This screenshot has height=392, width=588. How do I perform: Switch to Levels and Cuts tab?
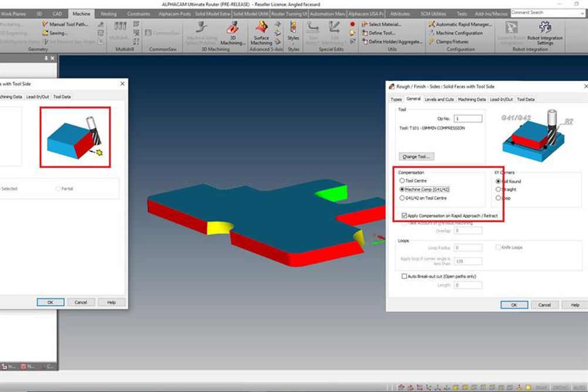[439, 99]
